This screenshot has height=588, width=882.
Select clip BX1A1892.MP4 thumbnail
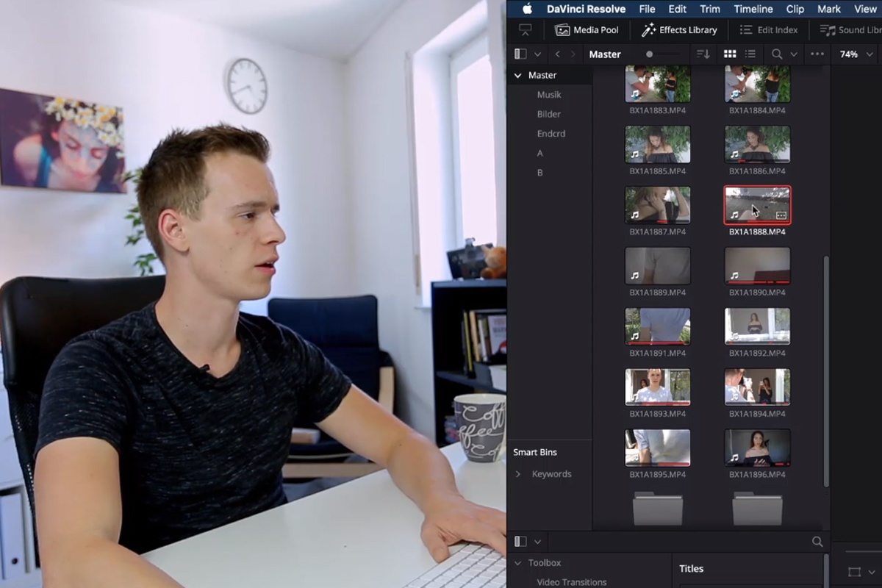758,326
